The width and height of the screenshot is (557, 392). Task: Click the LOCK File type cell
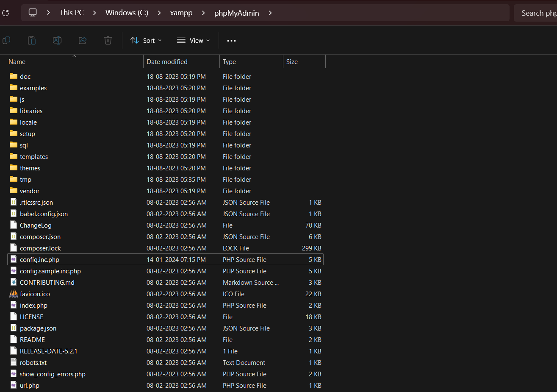pyautogui.click(x=236, y=248)
